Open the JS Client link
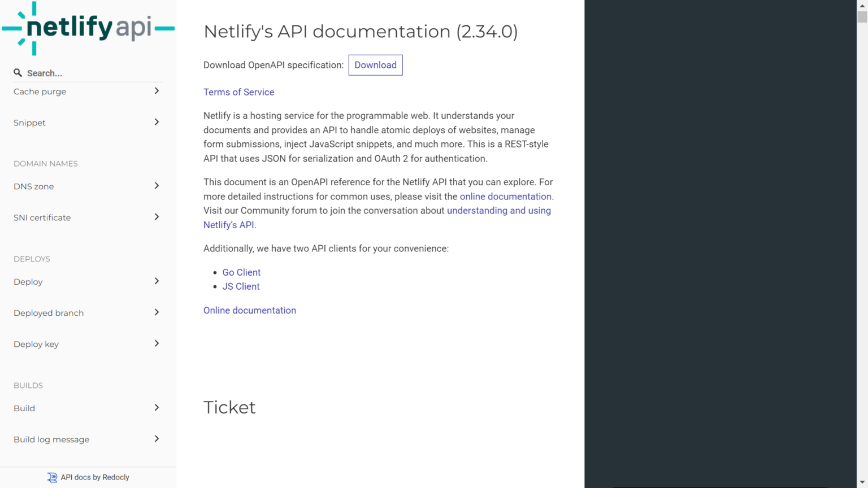Viewport: 868px width, 488px height. (x=241, y=286)
